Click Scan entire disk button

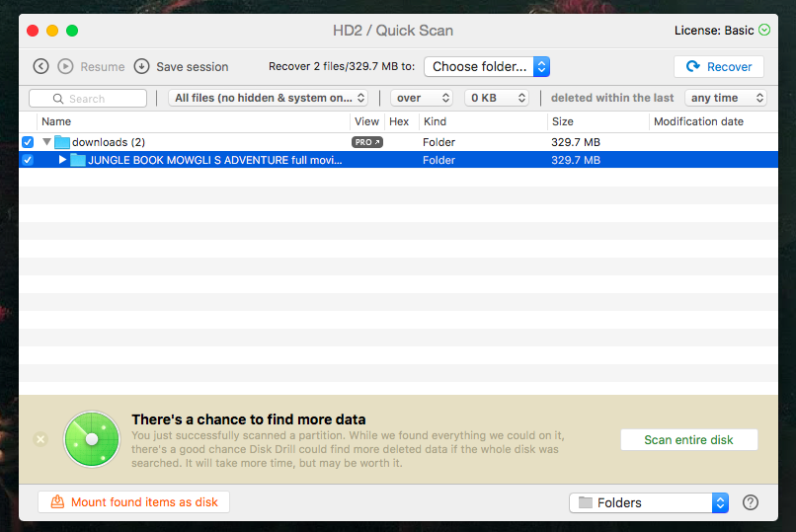click(689, 439)
